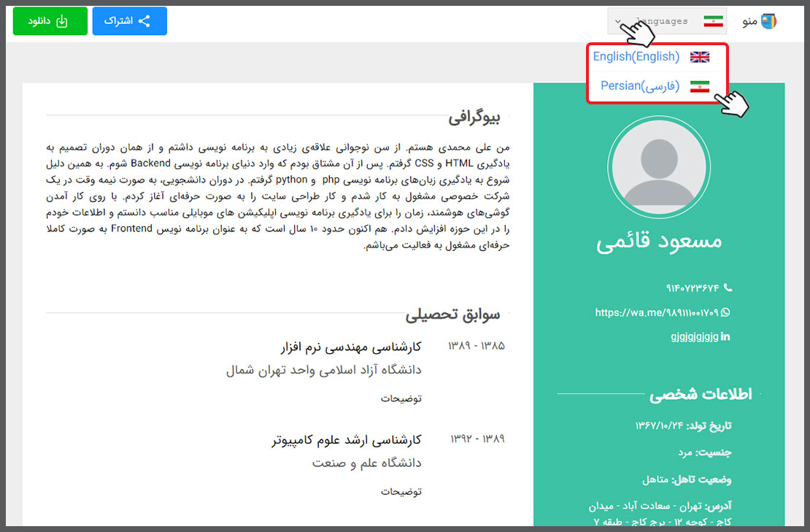
Task: Click the chevron arrow of languages selector
Action: tap(619, 21)
